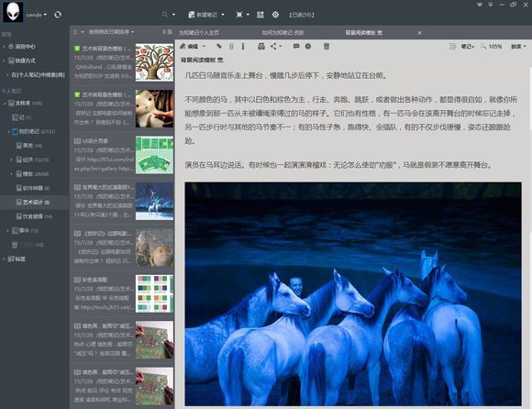Screen dimensions: 532x409
Task: Click the list view mode icon above notes
Action: coord(75,32)
